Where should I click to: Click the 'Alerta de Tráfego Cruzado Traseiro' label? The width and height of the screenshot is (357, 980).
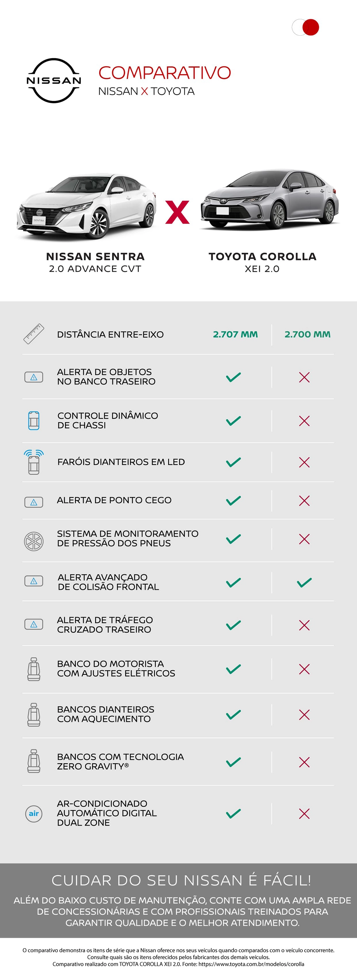click(105, 625)
